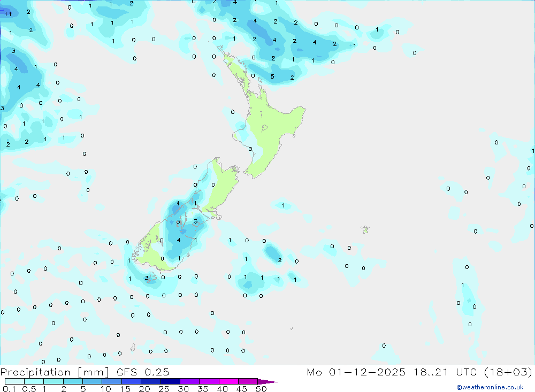Viewport: 535px width, 392px height.
Task: Pick the 15–20 mm blue legend swatch
Action: tap(132, 381)
